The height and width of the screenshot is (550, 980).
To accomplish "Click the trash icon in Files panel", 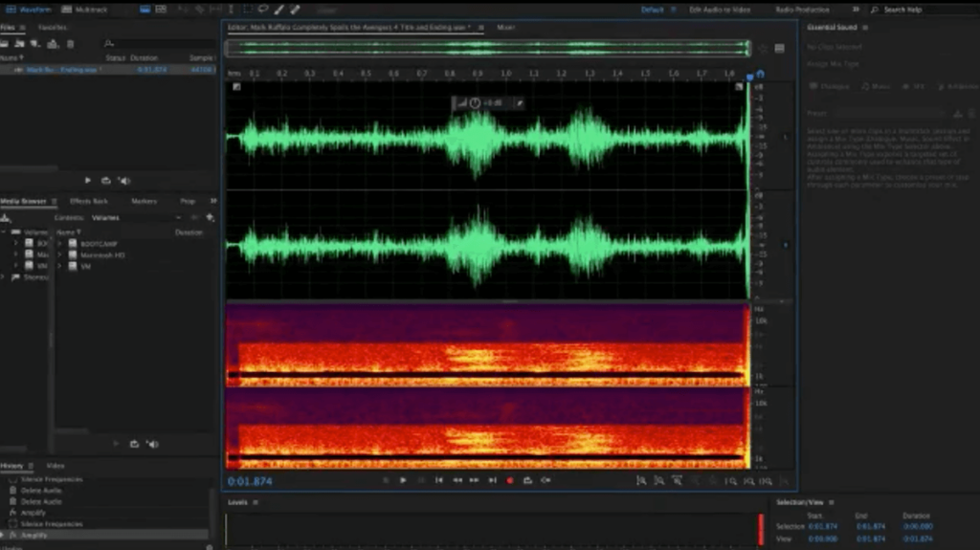I will click(70, 44).
